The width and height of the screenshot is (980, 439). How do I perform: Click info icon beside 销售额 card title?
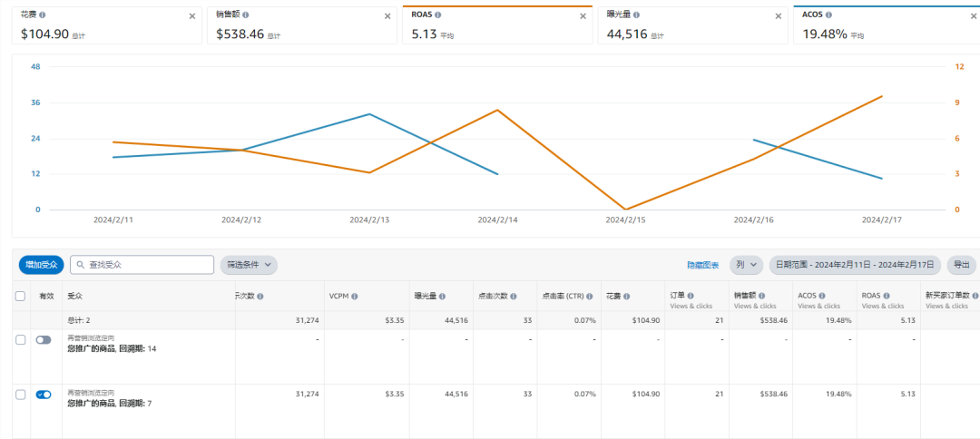coord(247,15)
